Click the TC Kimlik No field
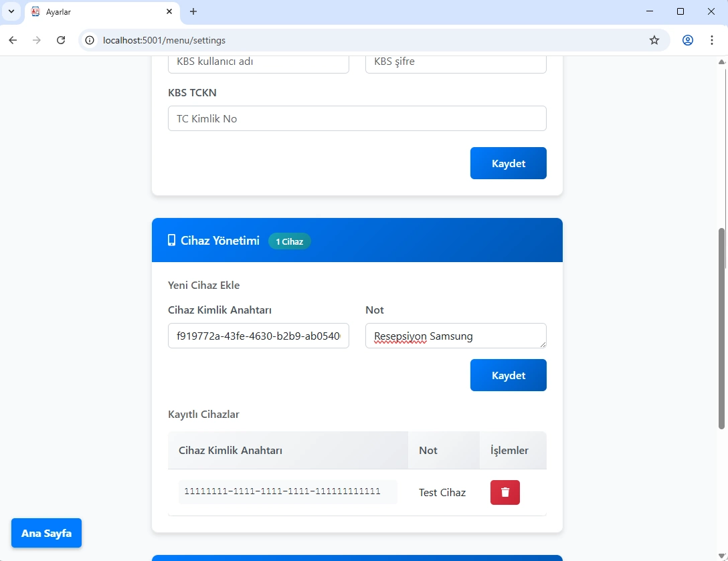The height and width of the screenshot is (561, 728). pyautogui.click(x=357, y=118)
